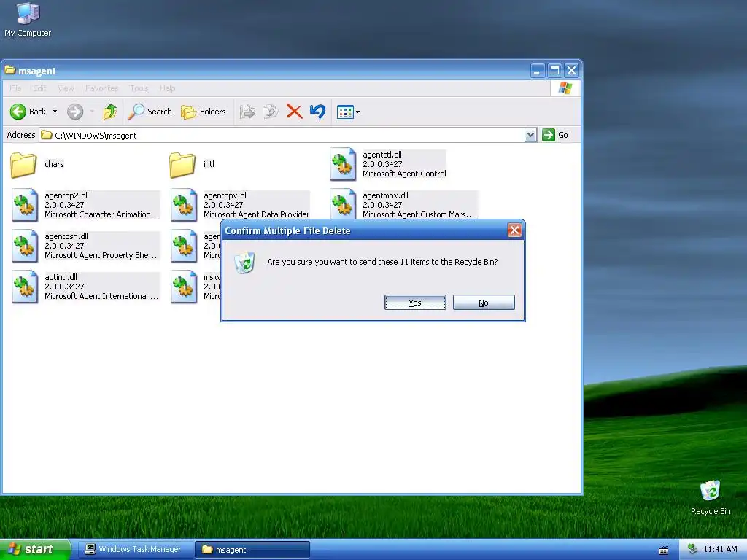Click the taskbar clock showing 11:41 AM
The height and width of the screenshot is (560, 747).
click(720, 550)
